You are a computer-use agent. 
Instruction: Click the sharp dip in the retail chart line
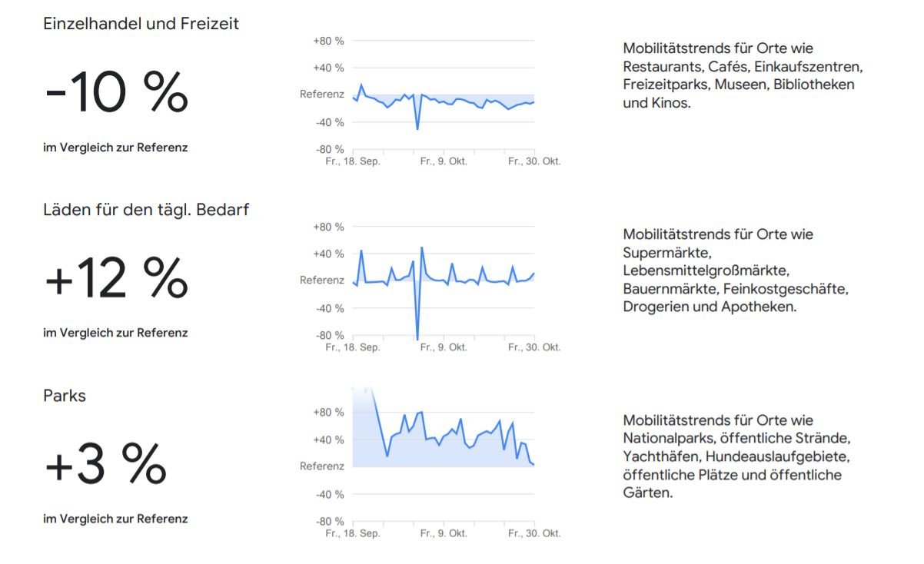coord(417,124)
